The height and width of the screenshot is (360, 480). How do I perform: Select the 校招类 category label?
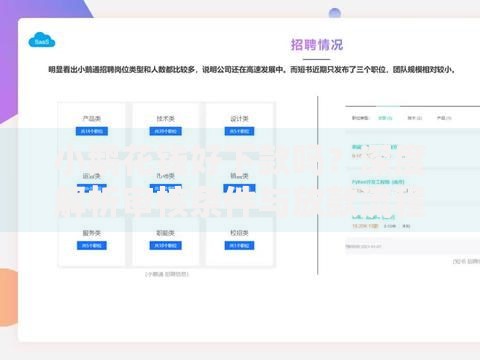click(239, 233)
